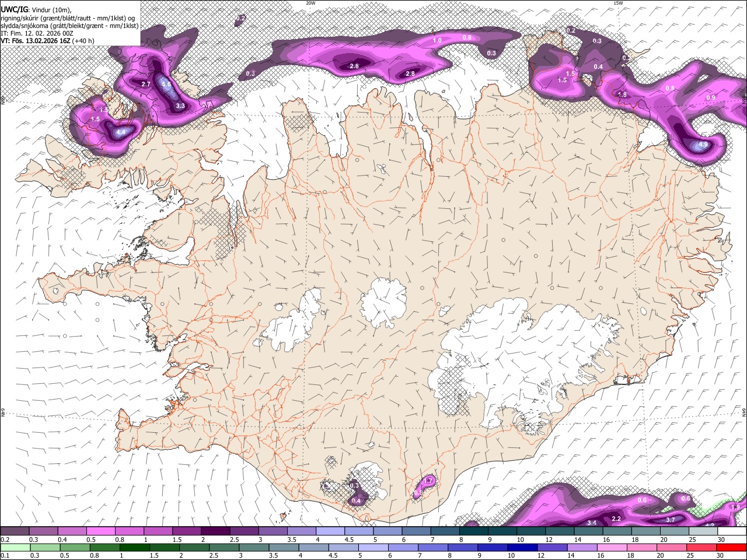Click the 0.1 value in the lower legend
Screen dimensions: 747x560
5,555
